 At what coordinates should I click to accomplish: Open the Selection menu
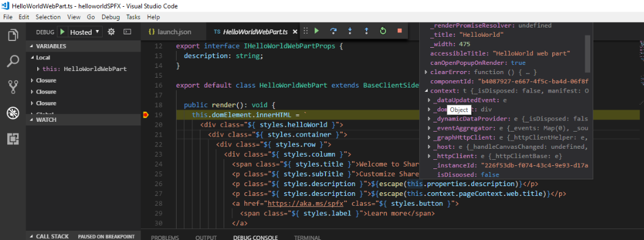tap(48, 17)
